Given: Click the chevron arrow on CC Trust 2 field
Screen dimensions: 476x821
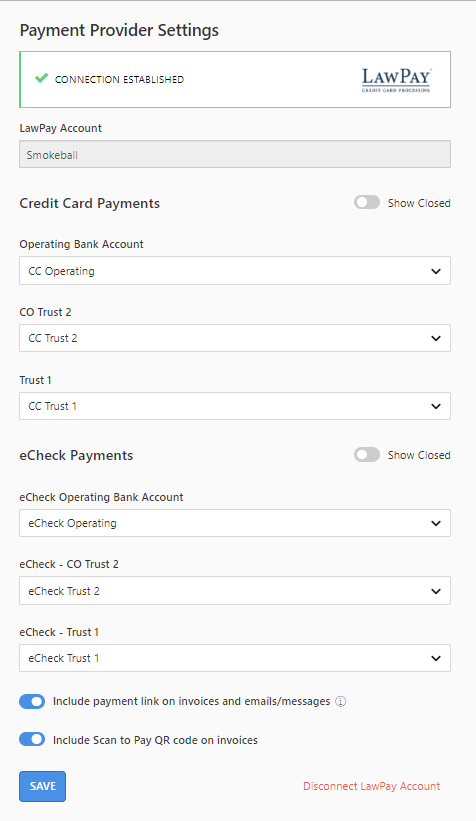Looking at the screenshot, I should 436,338.
